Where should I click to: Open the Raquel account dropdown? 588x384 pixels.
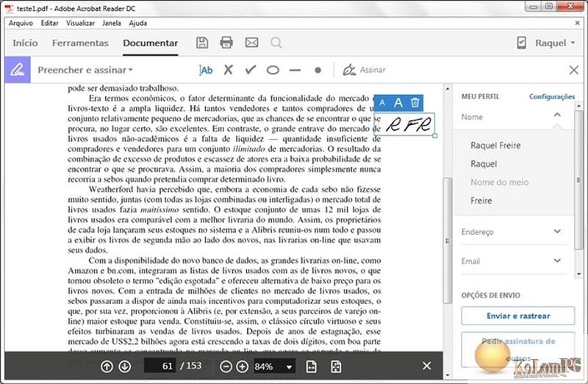(555, 43)
